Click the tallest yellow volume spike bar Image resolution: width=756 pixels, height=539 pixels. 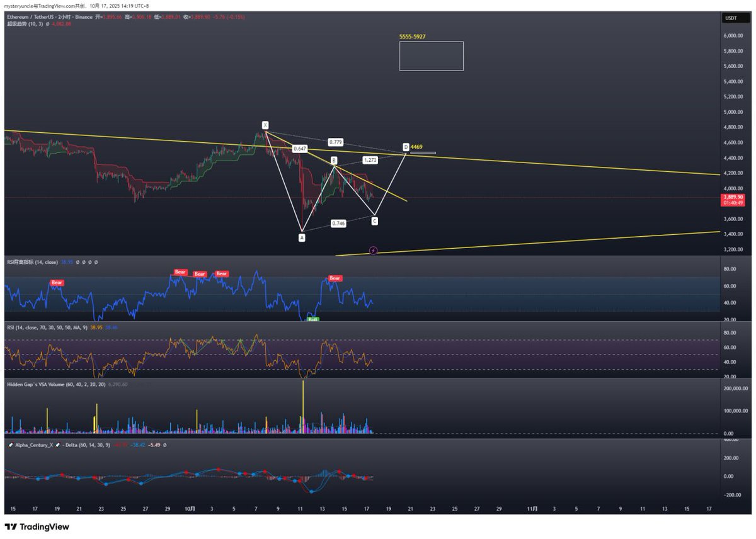point(303,407)
